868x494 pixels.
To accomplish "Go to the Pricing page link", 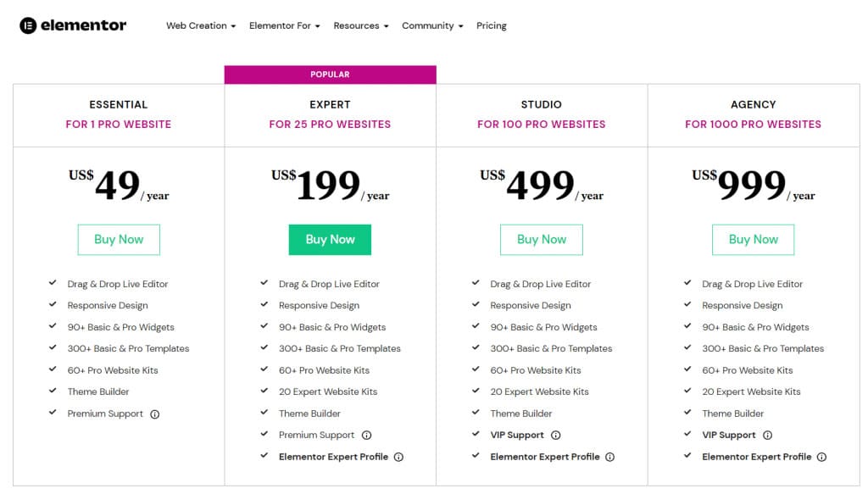I will [x=492, y=25].
